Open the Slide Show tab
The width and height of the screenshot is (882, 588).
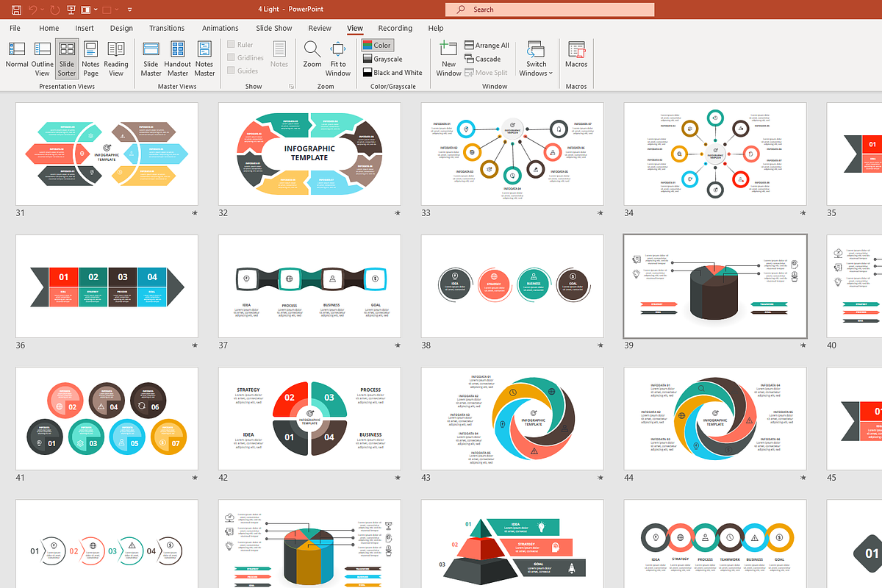(x=274, y=28)
